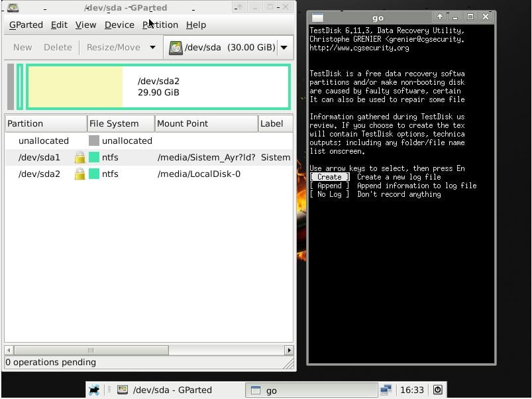
Task: Open the GParted menu
Action: [x=26, y=25]
